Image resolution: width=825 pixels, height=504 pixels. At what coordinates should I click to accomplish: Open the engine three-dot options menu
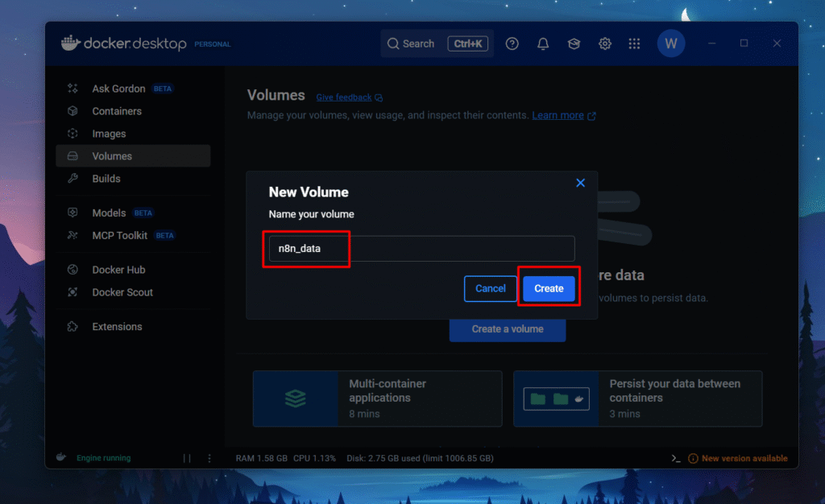point(209,458)
